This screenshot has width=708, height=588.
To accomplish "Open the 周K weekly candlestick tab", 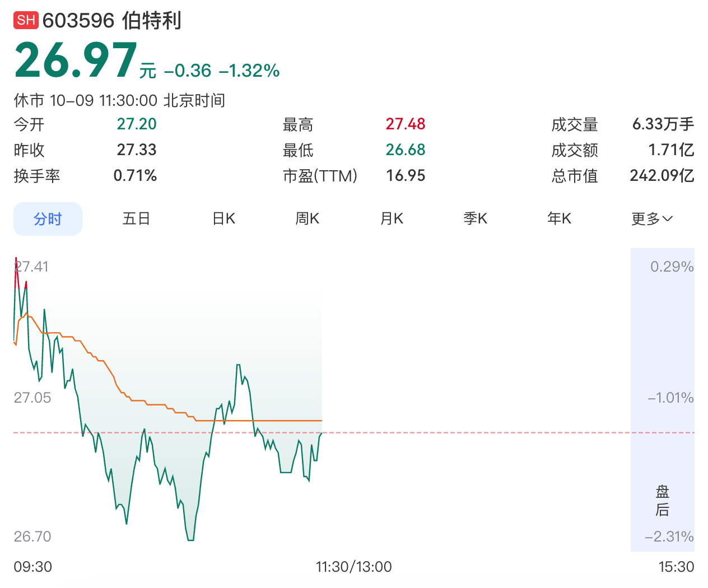I will (308, 218).
